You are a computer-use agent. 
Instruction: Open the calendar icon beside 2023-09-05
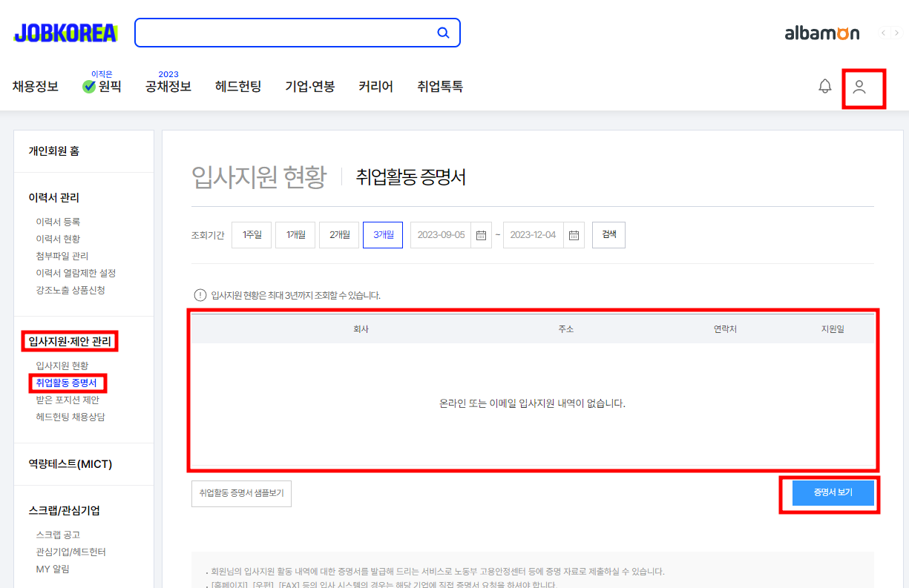[480, 234]
